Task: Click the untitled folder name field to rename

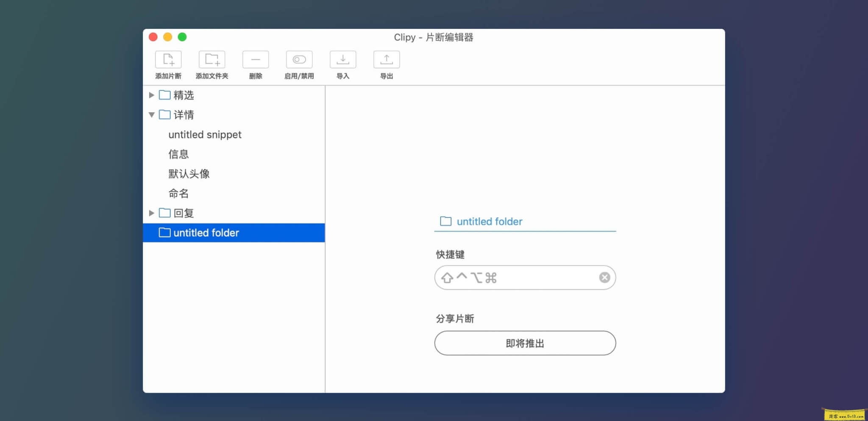Action: [490, 221]
